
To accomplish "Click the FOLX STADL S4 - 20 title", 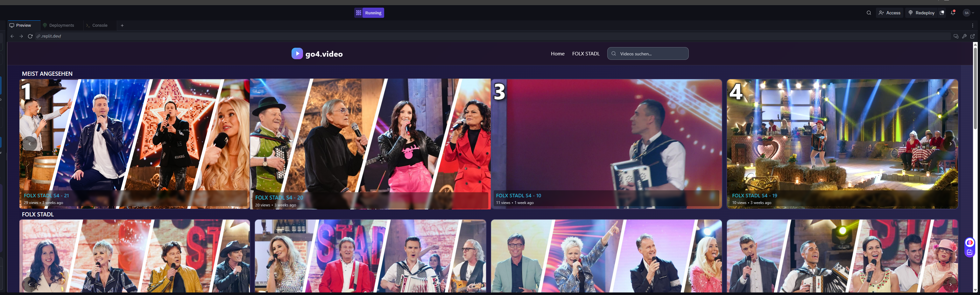I will (279, 198).
